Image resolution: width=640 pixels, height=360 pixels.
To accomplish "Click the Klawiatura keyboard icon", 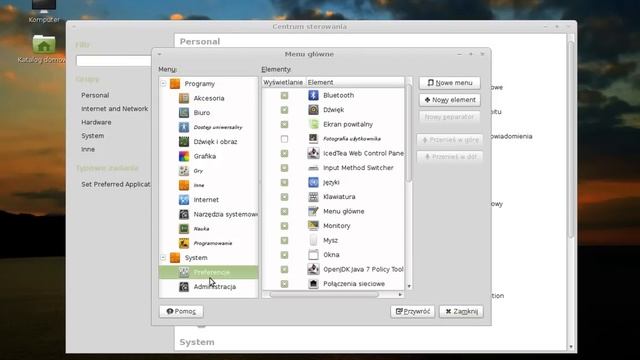I will 313,197.
